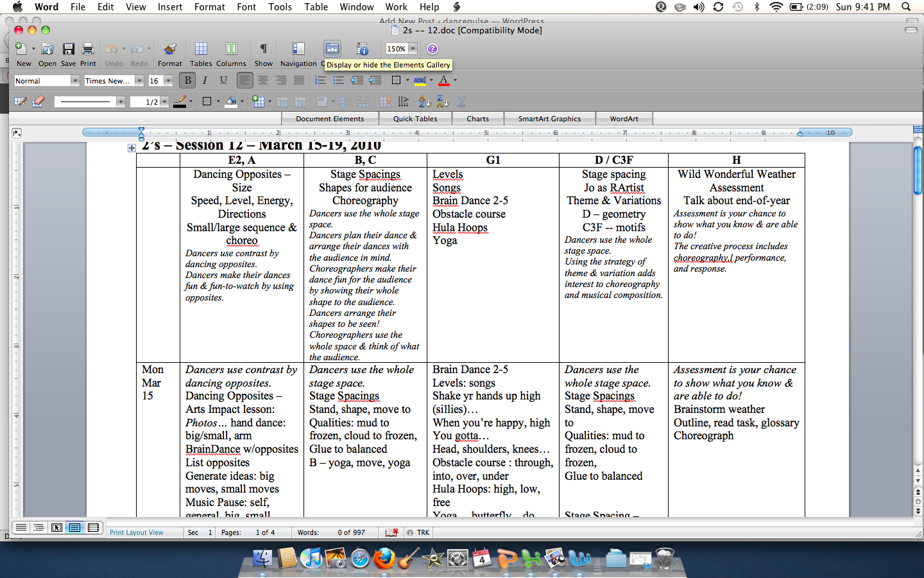The width and height of the screenshot is (924, 578).
Task: Click the Format paintbrush icon
Action: click(169, 49)
